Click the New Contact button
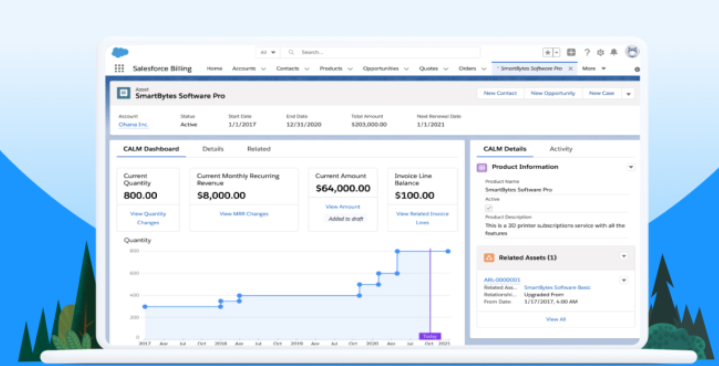This screenshot has width=719, height=366. (500, 93)
